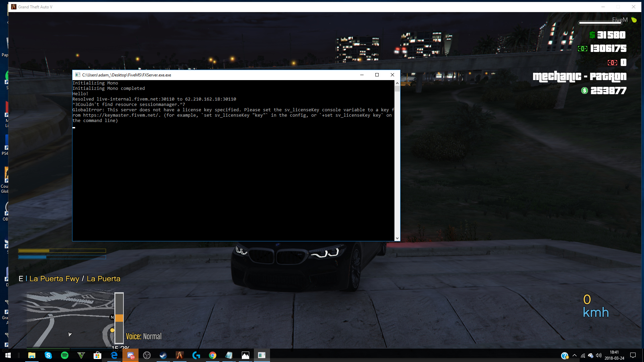Minimize the FXServer console window

tap(362, 75)
